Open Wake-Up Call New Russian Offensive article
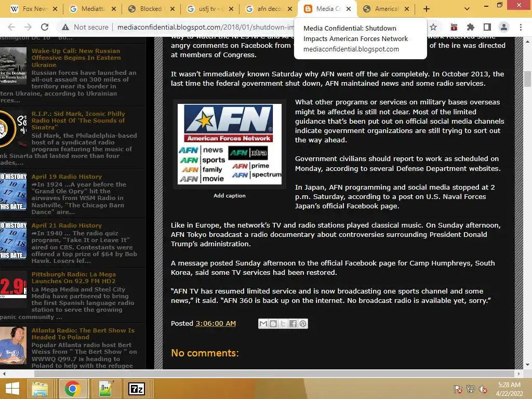 pos(76,58)
